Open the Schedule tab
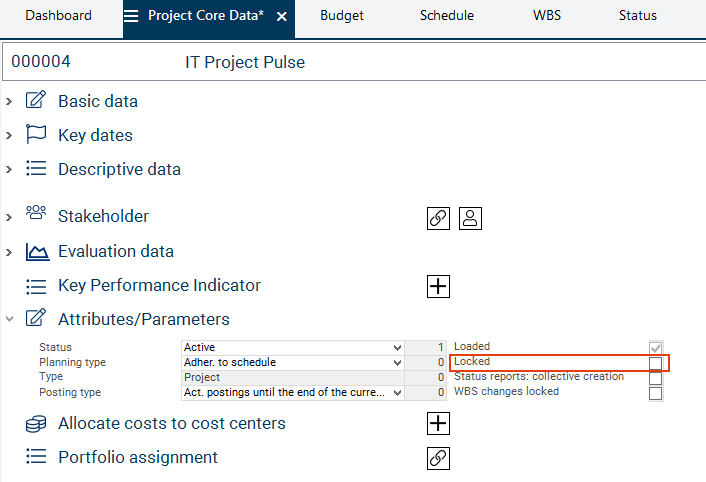The image size is (706, 482). point(447,16)
